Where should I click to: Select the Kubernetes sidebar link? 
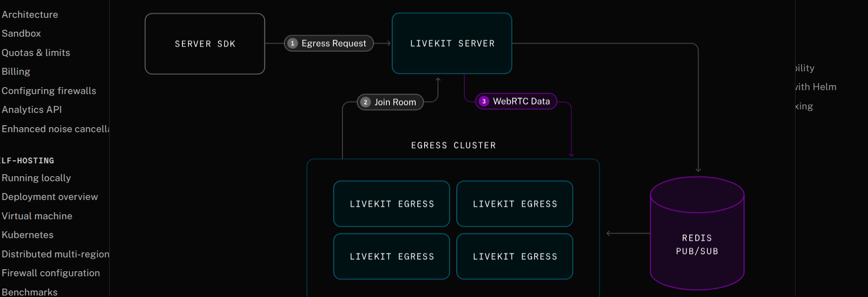(x=28, y=235)
